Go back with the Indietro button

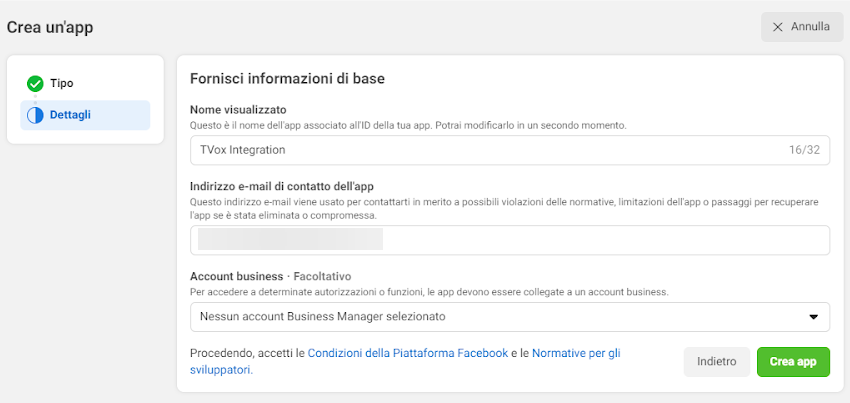(717, 362)
